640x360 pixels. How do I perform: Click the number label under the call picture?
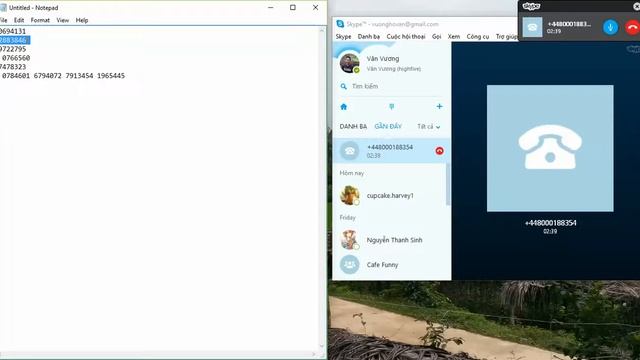point(550,223)
